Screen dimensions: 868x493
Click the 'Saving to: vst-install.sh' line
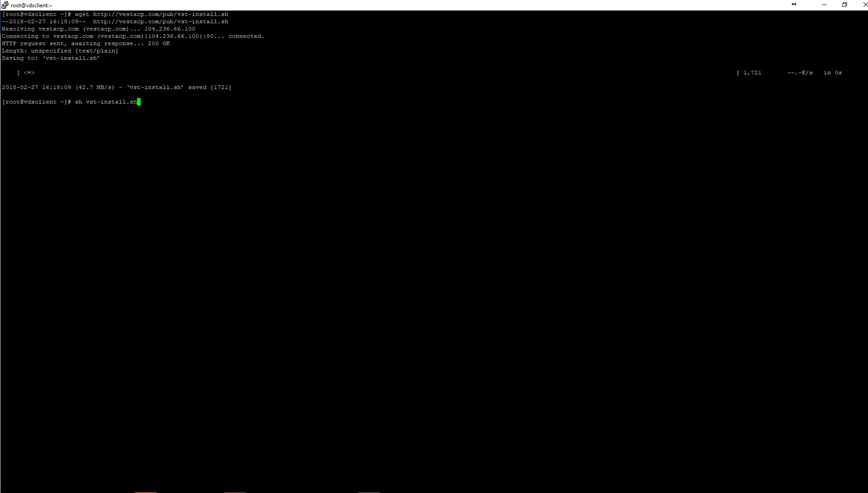point(51,58)
